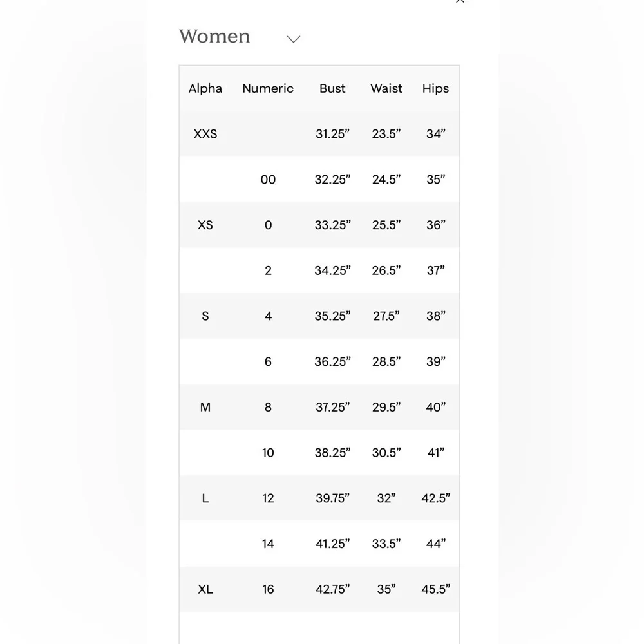The width and height of the screenshot is (644, 644).
Task: Click the 00 numeric size cell
Action: pyautogui.click(x=268, y=180)
